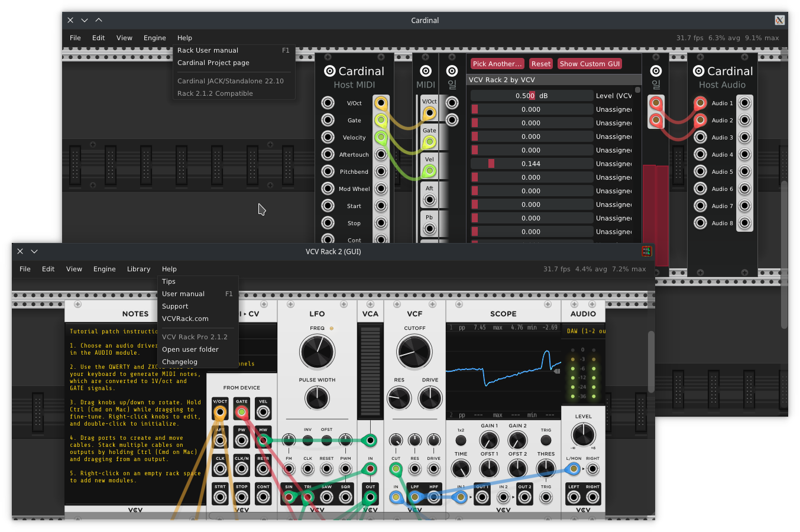The height and width of the screenshot is (532, 800).
Task: Click the SCOPE TRIG input port
Action: tap(546, 497)
